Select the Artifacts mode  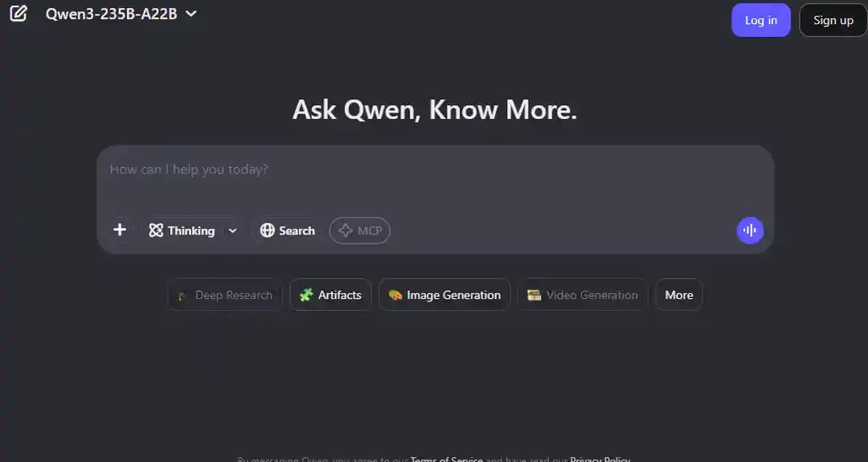coord(330,295)
